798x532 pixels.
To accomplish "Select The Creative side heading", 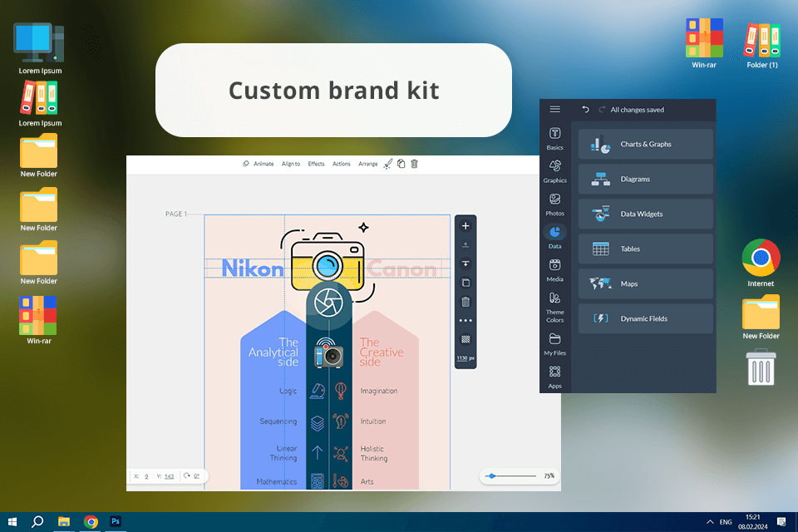I will pos(382,352).
